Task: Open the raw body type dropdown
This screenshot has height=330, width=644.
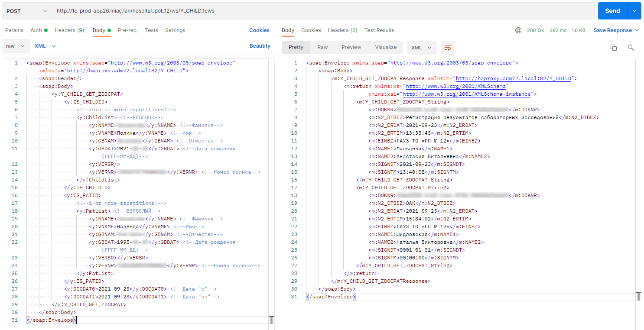Action: click(x=16, y=46)
